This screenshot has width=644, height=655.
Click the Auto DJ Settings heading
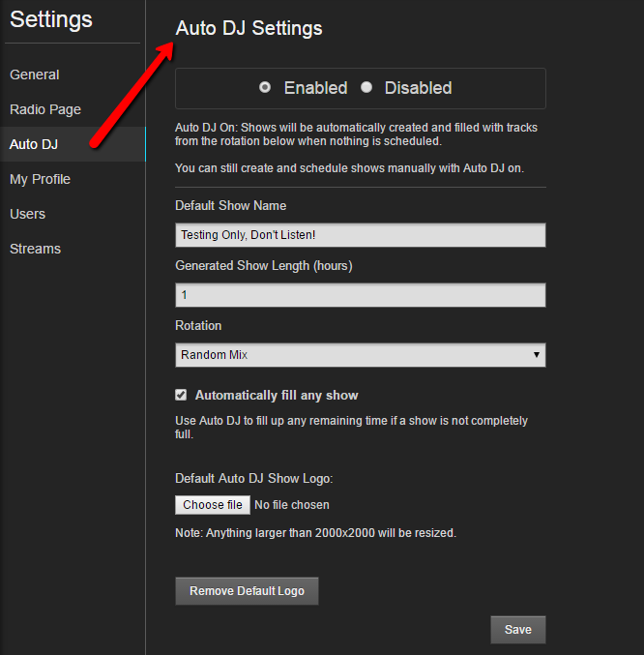tap(249, 28)
